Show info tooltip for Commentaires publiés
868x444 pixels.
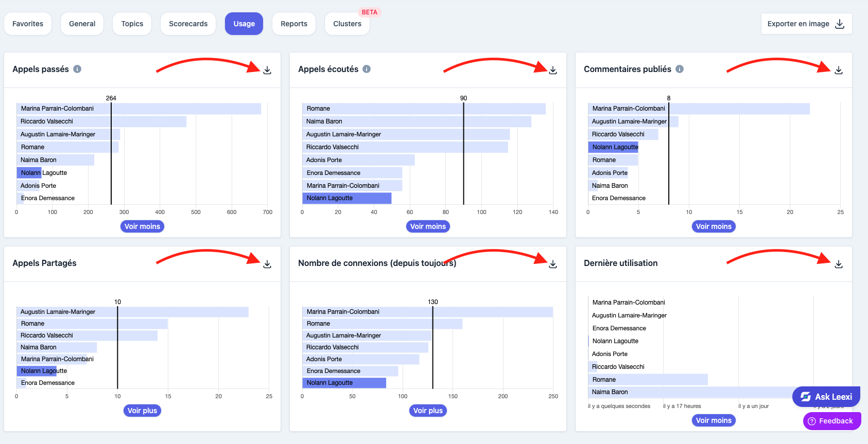(680, 69)
